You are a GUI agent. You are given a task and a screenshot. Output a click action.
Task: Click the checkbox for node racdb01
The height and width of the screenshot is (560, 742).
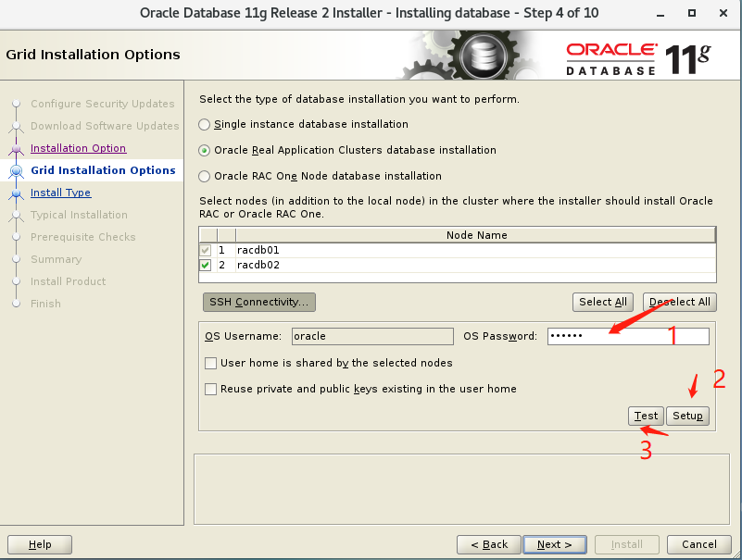(x=206, y=250)
